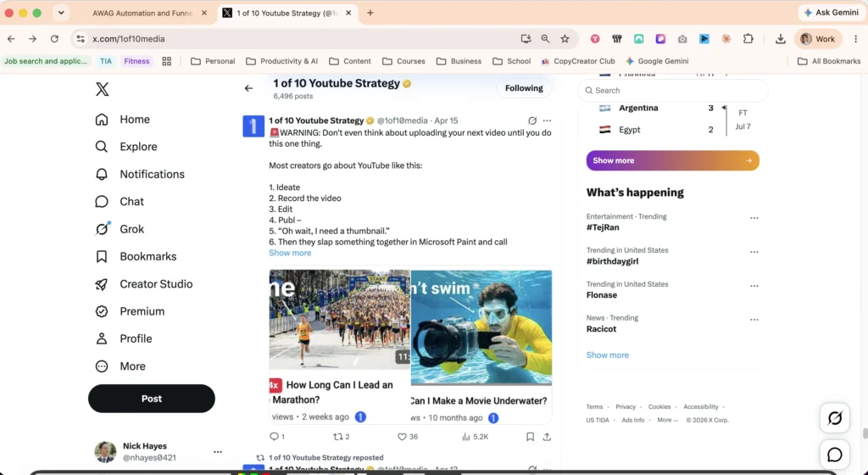Open options for #TejRan trend
The image size is (868, 475).
click(x=754, y=218)
